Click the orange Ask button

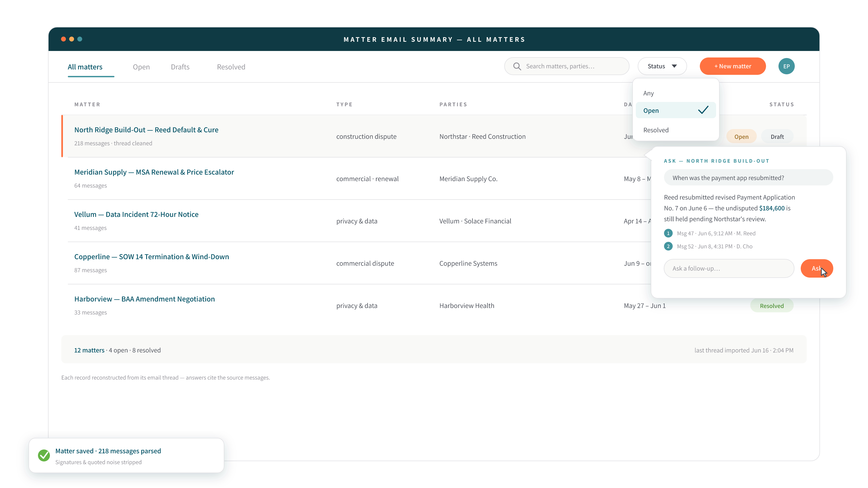[x=816, y=268]
